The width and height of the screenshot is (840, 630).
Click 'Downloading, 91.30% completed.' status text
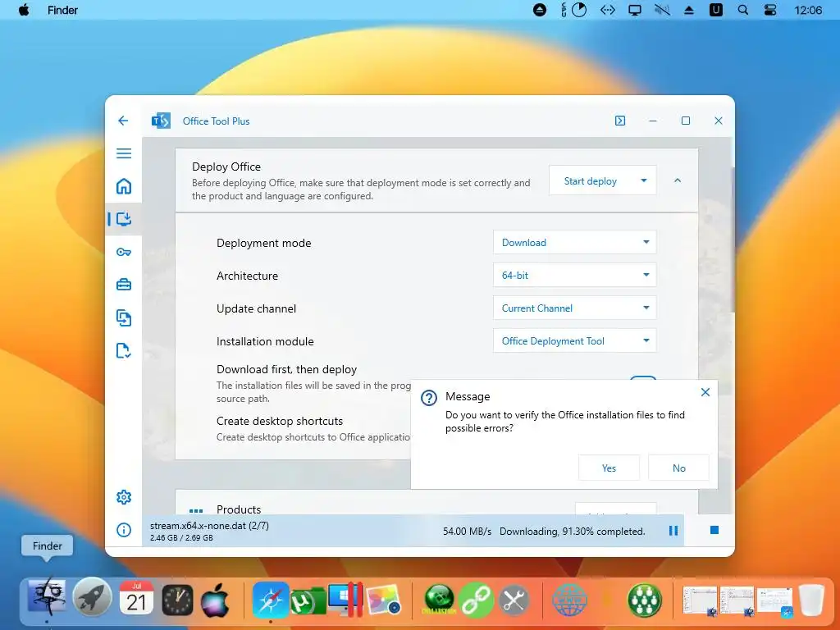572,532
